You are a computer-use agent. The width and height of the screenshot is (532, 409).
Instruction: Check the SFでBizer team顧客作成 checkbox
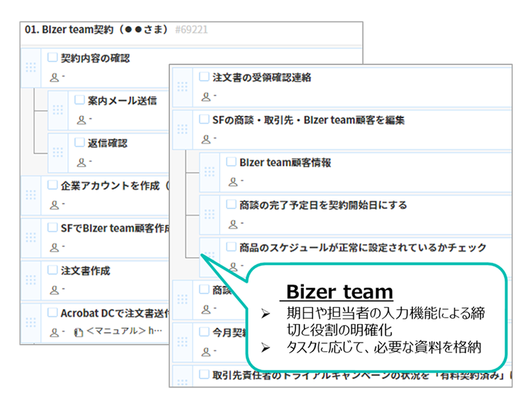pos(52,227)
